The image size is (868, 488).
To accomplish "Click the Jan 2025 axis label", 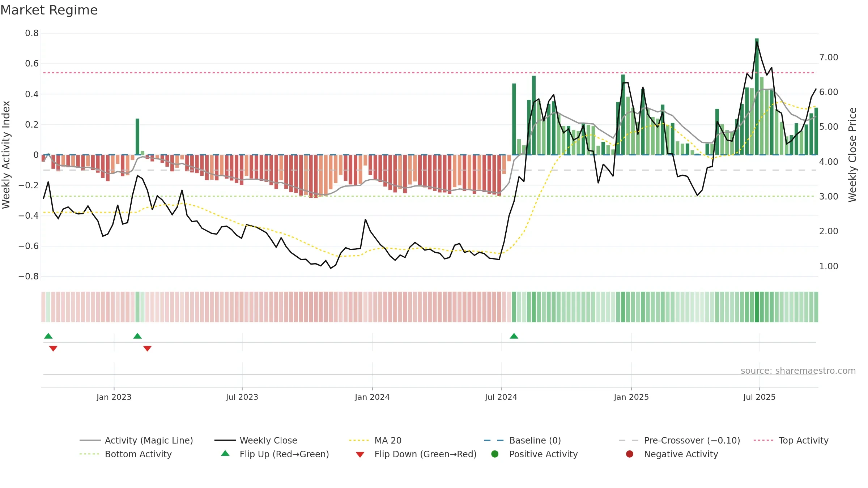I will click(631, 397).
